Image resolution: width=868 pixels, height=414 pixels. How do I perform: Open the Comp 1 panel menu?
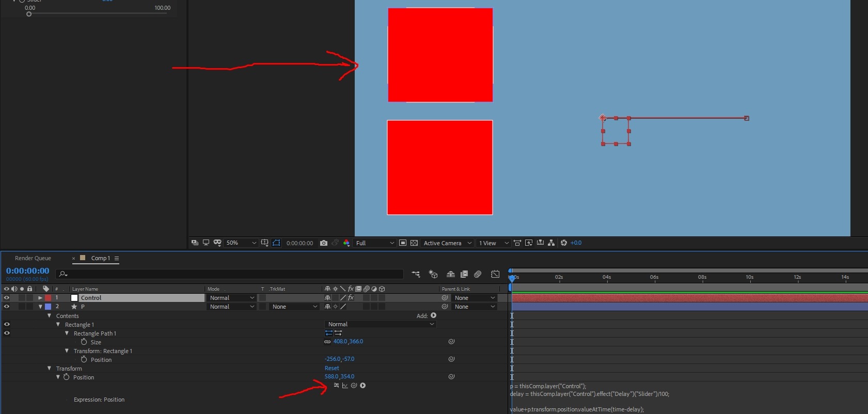(117, 258)
